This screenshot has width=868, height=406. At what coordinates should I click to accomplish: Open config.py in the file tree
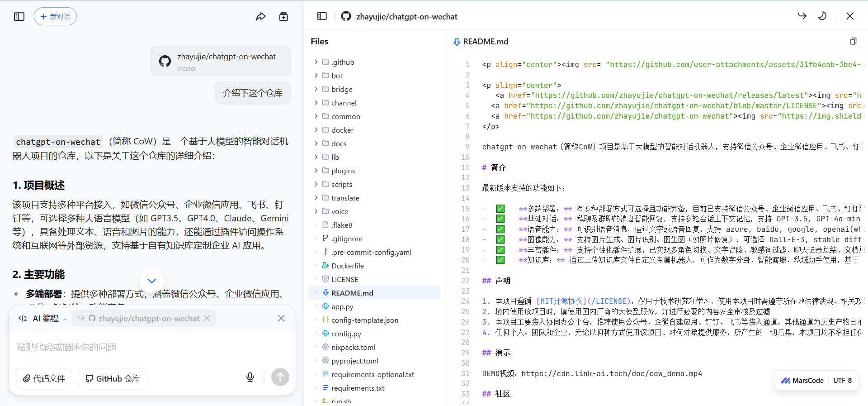[374, 334]
